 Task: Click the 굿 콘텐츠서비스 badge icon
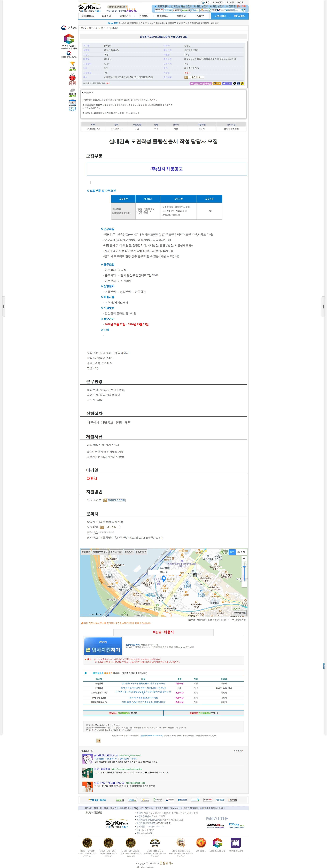click(x=69, y=39)
